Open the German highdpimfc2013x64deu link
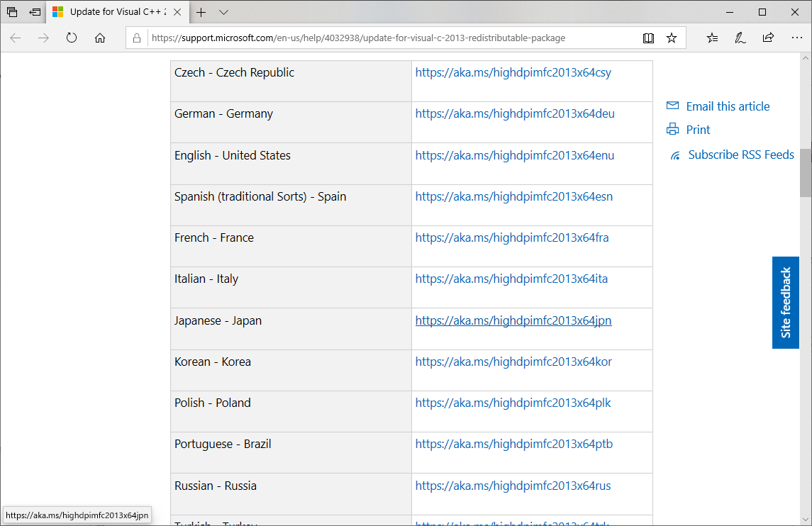Image resolution: width=812 pixels, height=526 pixels. pos(515,113)
